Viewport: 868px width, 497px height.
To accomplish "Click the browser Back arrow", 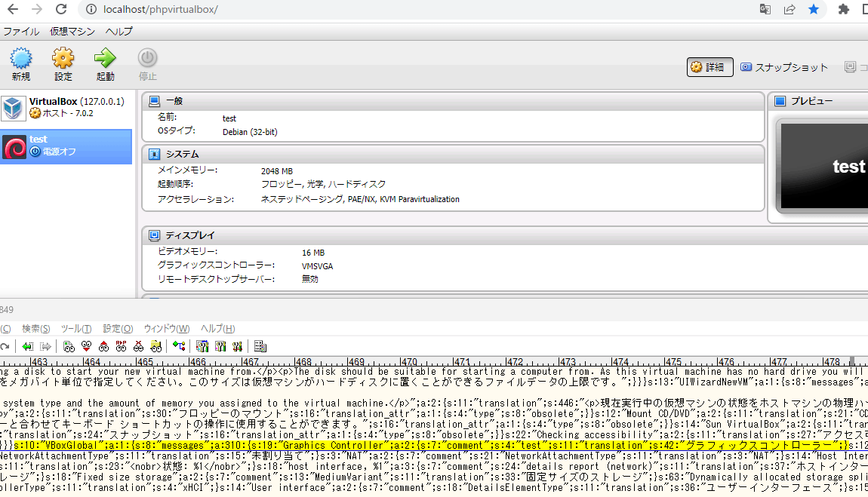I will pyautogui.click(x=13, y=9).
